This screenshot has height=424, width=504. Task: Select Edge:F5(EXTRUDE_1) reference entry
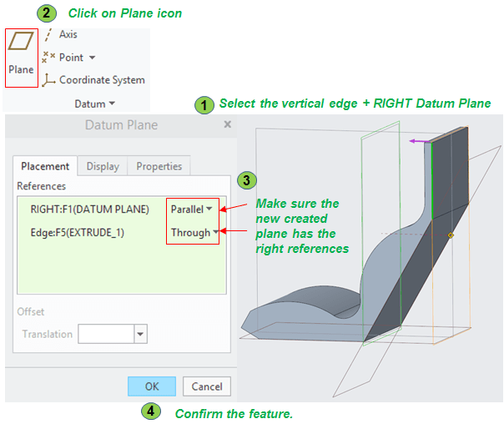[x=77, y=232]
